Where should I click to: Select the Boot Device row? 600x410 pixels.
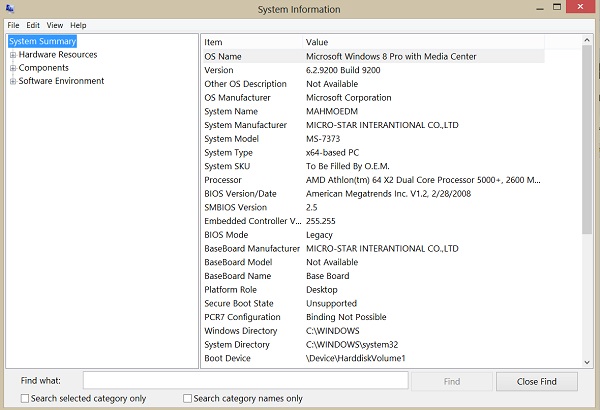pyautogui.click(x=373, y=358)
